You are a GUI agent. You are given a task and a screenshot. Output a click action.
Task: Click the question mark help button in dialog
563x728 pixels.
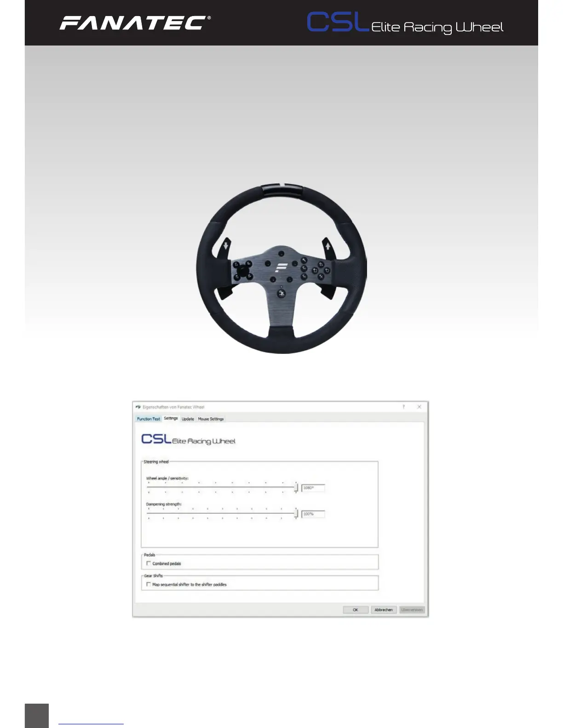point(404,407)
